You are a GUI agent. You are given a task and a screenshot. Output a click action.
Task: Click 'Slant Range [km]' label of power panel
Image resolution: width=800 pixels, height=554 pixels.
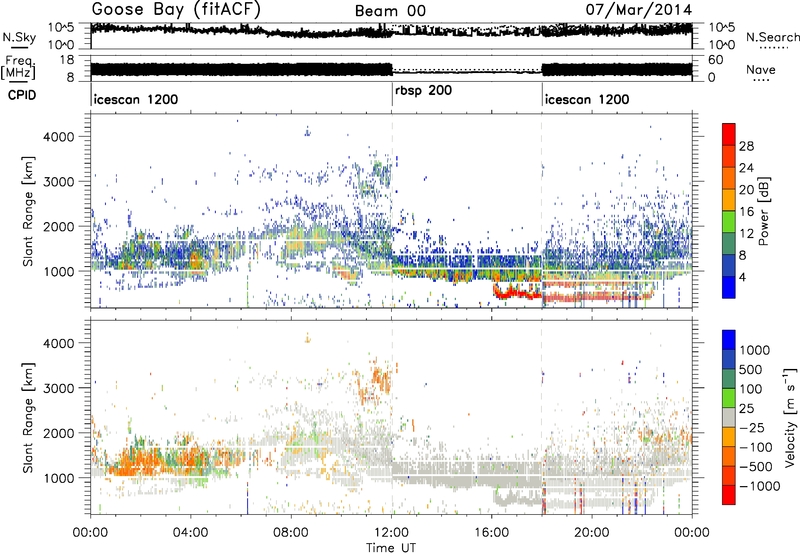28,211
